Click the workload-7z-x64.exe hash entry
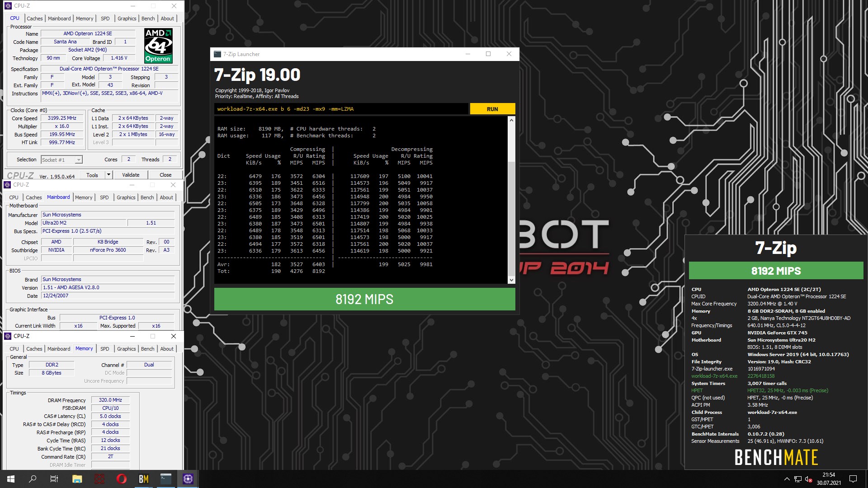This screenshot has height=488, width=868. point(760,376)
